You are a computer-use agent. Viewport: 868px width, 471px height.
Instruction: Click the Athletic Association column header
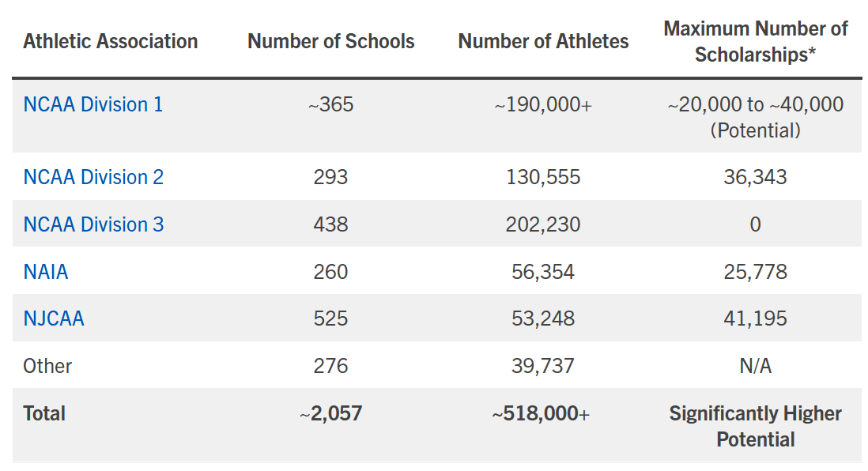point(111,41)
